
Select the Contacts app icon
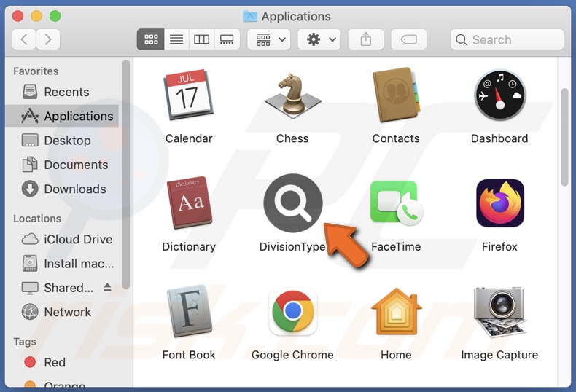(396, 95)
